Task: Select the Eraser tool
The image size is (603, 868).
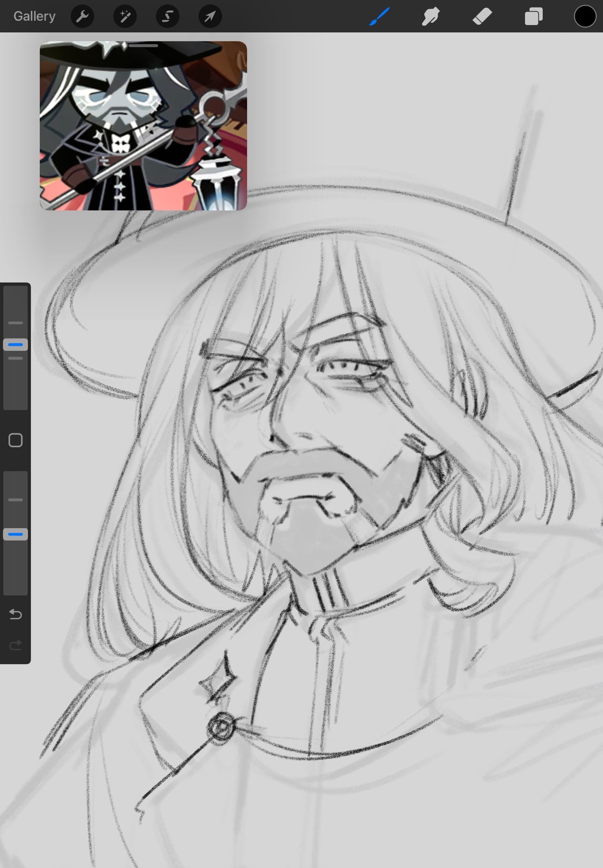Action: pyautogui.click(x=482, y=16)
